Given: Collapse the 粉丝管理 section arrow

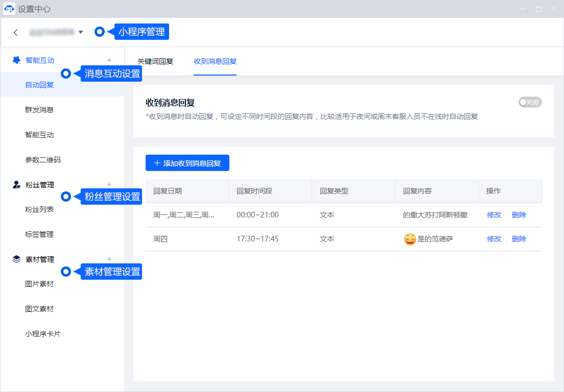Looking at the screenshot, I should click(x=109, y=184).
